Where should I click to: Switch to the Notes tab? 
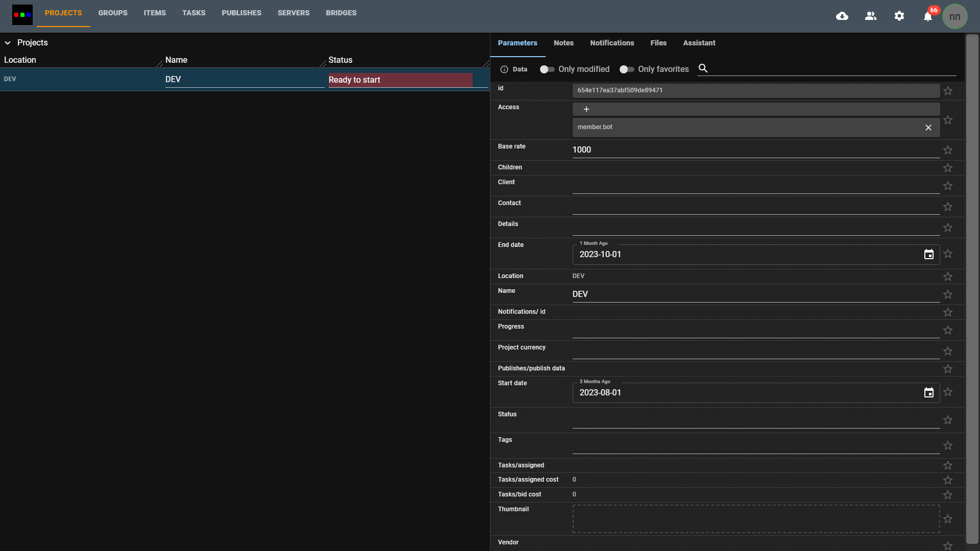pyautogui.click(x=563, y=43)
